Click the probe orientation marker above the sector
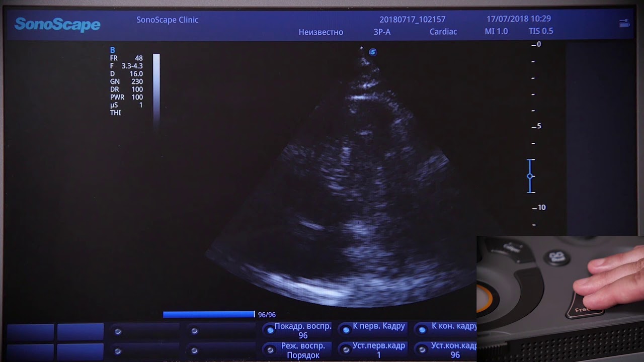The image size is (644, 362). (372, 52)
